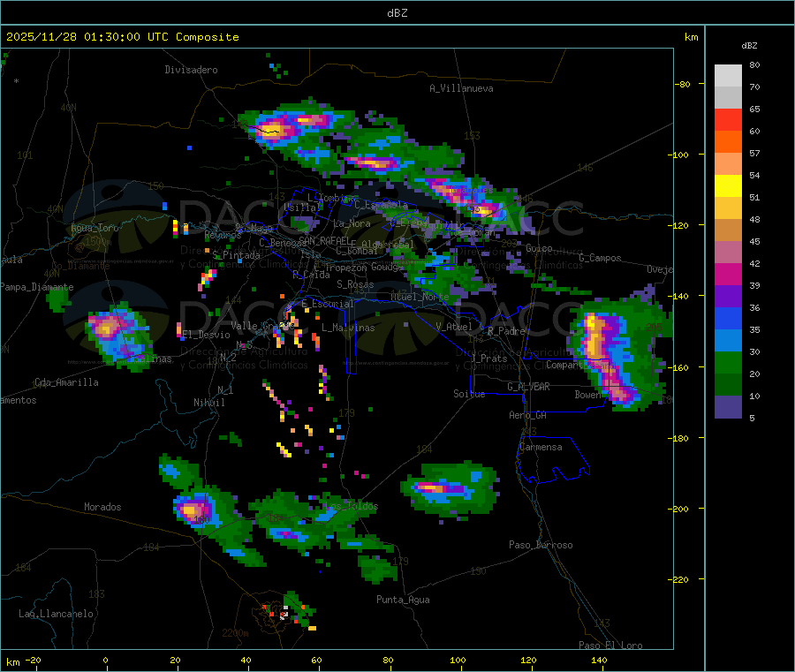The height and width of the screenshot is (672, 795).
Task: Click the 'J_Prats' place label
Action: pyautogui.click(x=489, y=359)
